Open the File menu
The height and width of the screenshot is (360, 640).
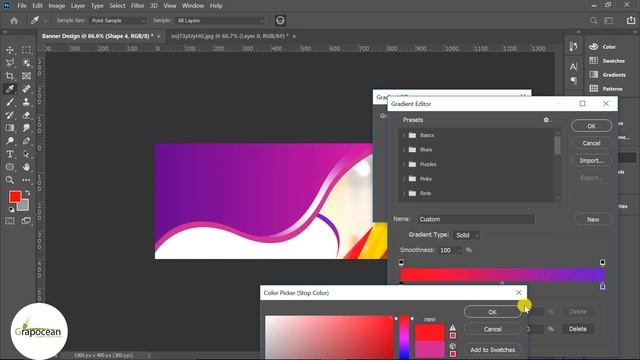pyautogui.click(x=22, y=6)
